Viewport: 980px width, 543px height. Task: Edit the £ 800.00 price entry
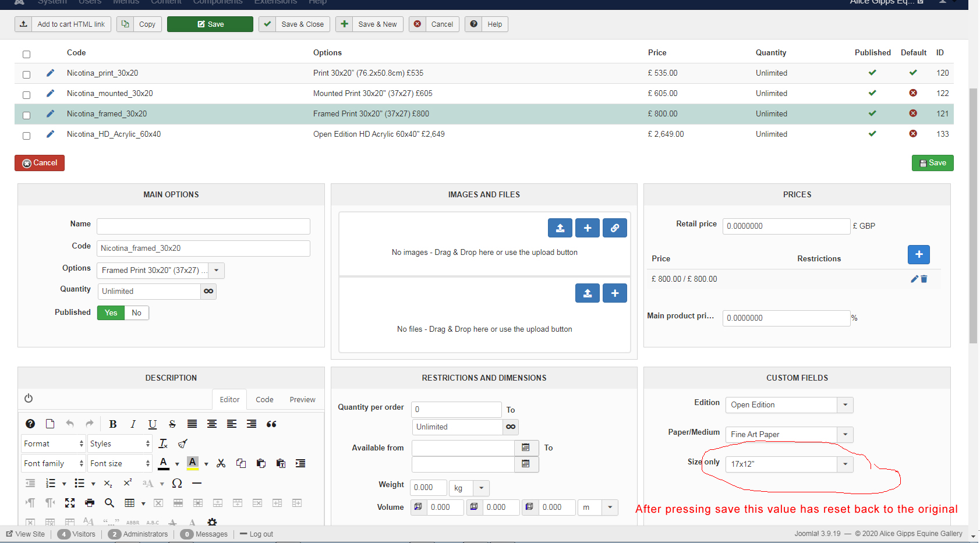(x=914, y=279)
